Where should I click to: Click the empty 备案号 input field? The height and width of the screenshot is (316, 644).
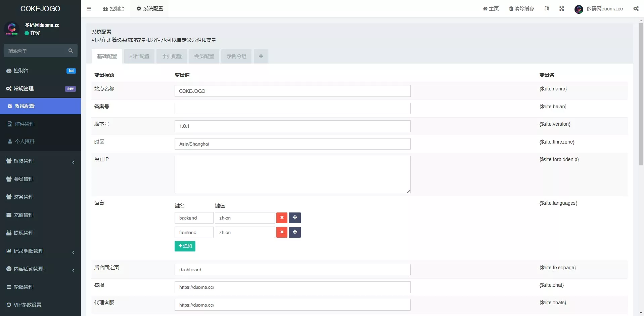point(292,108)
